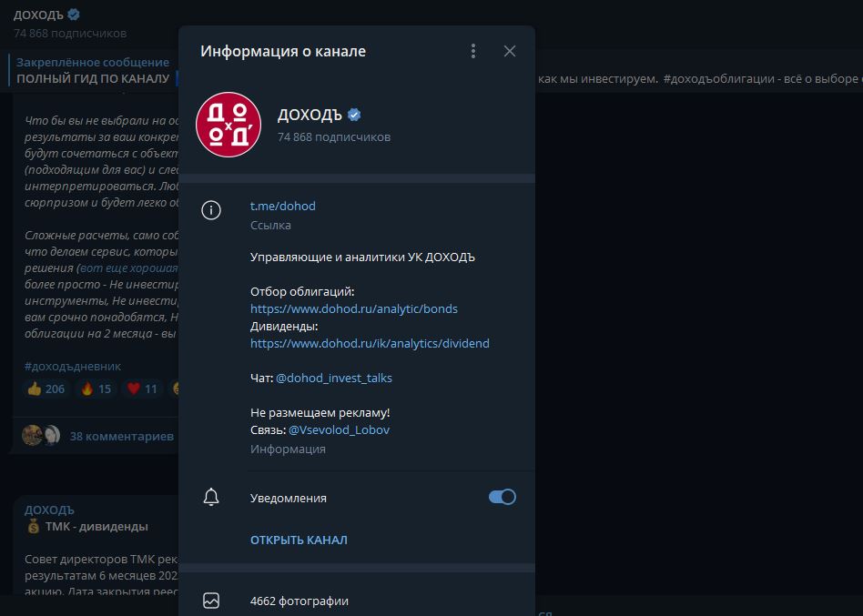The width and height of the screenshot is (863, 616).
Task: Open the 38 комментариев comments thread
Action: click(x=121, y=436)
